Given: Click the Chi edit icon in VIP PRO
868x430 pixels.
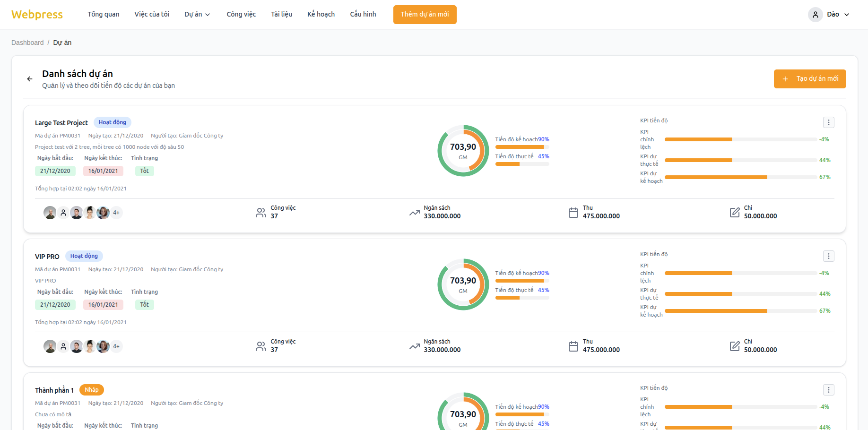Looking at the screenshot, I should click(735, 346).
